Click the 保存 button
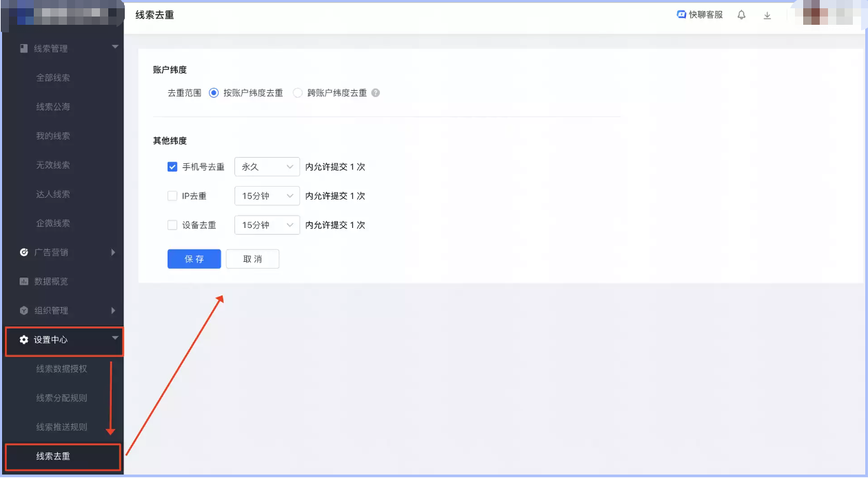Screen dimensions: 868x478 point(194,258)
